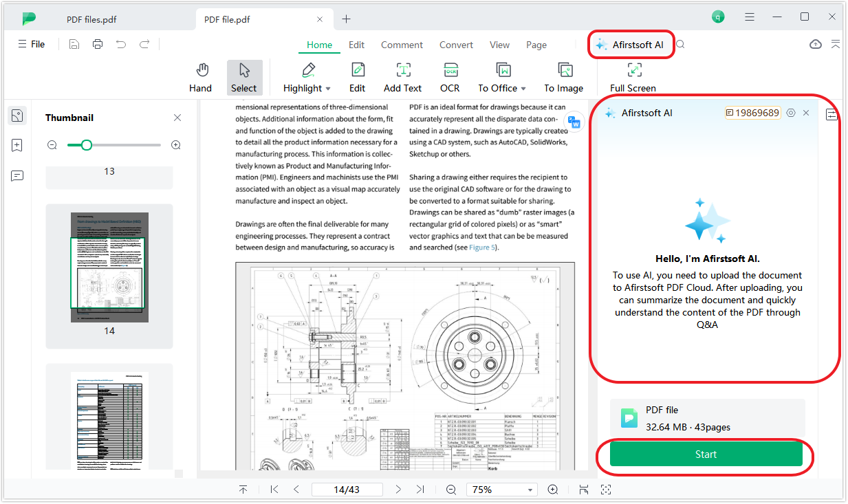Screen dimensions: 848x504
Task: Close the Thumbnail panel
Action: tap(177, 118)
